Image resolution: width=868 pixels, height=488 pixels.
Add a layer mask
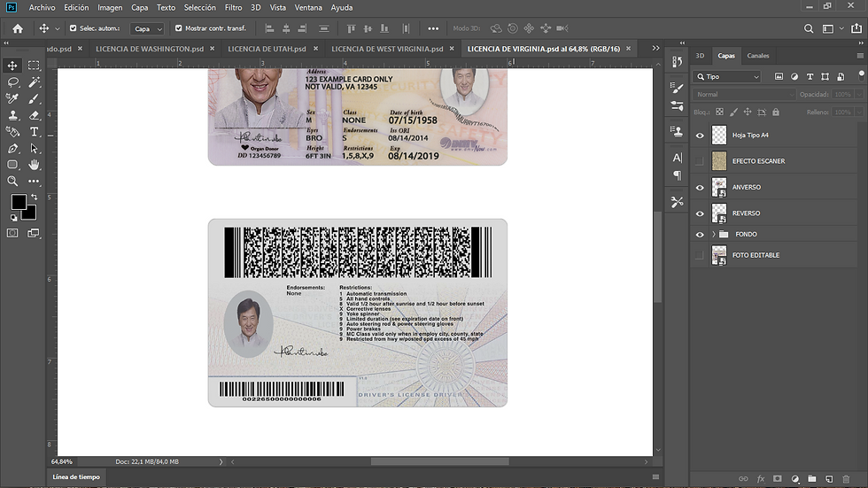coord(778,478)
